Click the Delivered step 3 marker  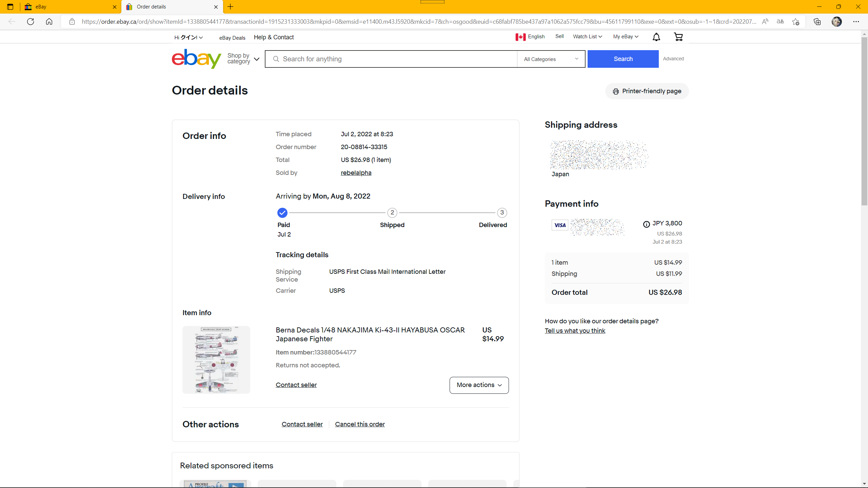point(502,213)
